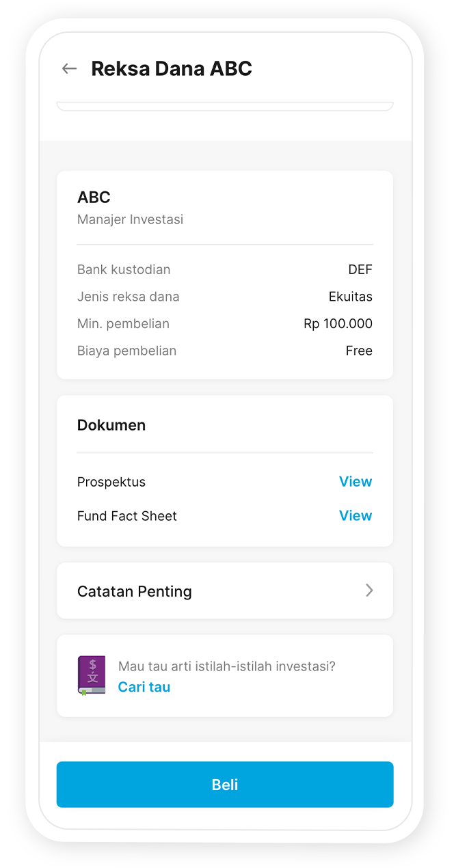Open the Fund Fact Sheet View link
The image size is (456, 868).
pos(356,516)
